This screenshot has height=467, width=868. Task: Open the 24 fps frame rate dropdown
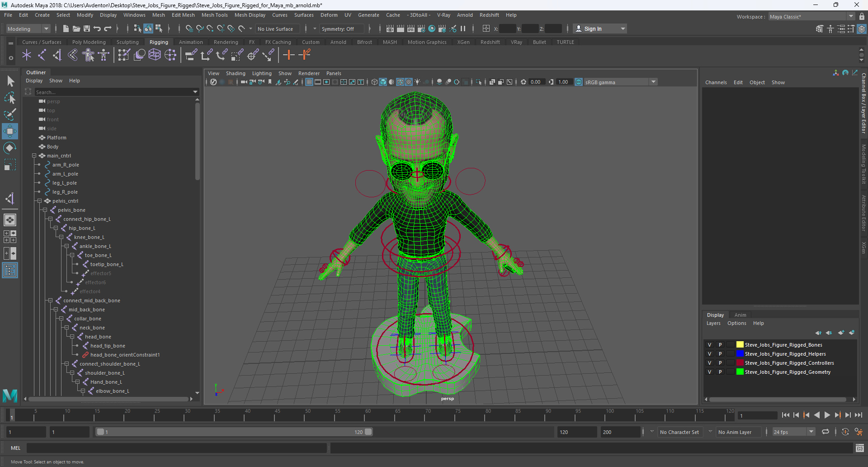[x=793, y=432]
